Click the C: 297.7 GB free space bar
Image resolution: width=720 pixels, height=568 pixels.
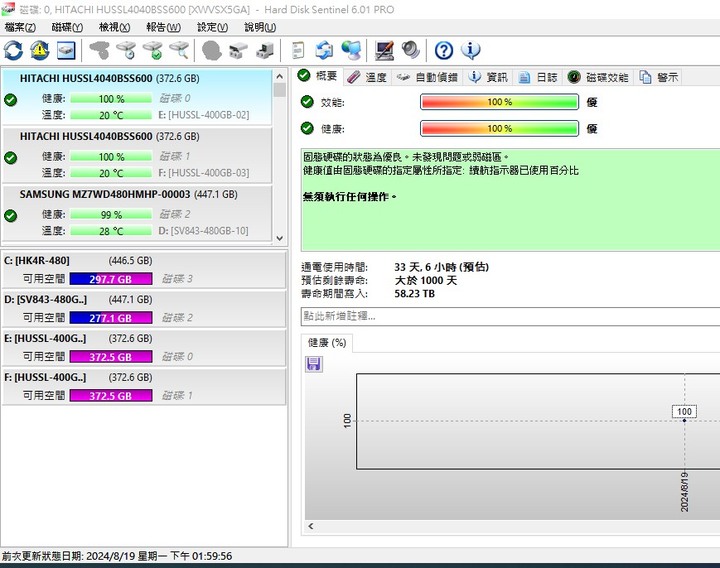coord(111,279)
